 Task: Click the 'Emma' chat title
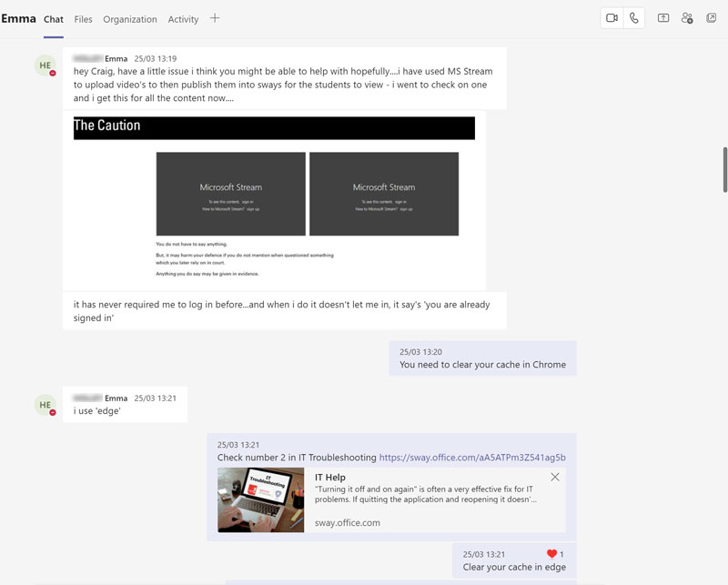[18, 18]
